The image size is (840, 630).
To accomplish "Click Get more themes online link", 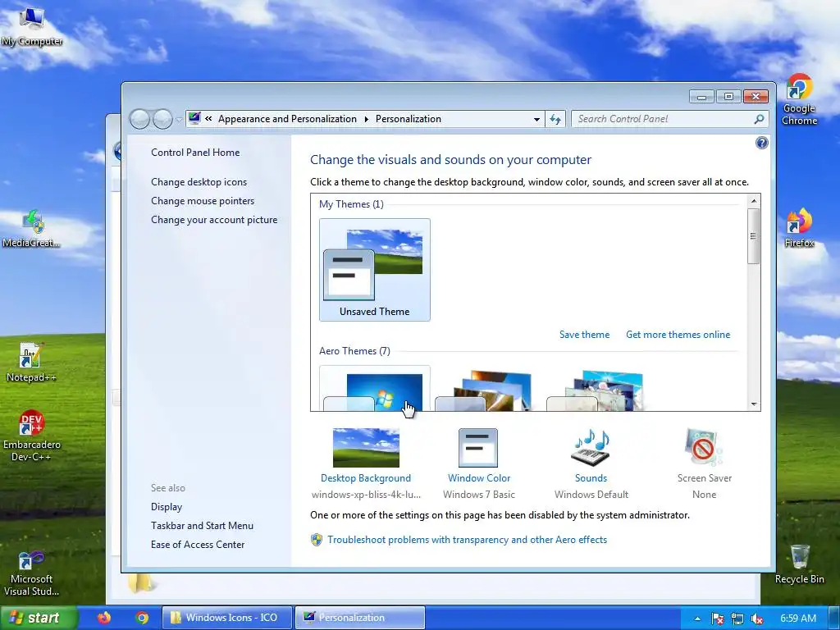I will point(678,335).
